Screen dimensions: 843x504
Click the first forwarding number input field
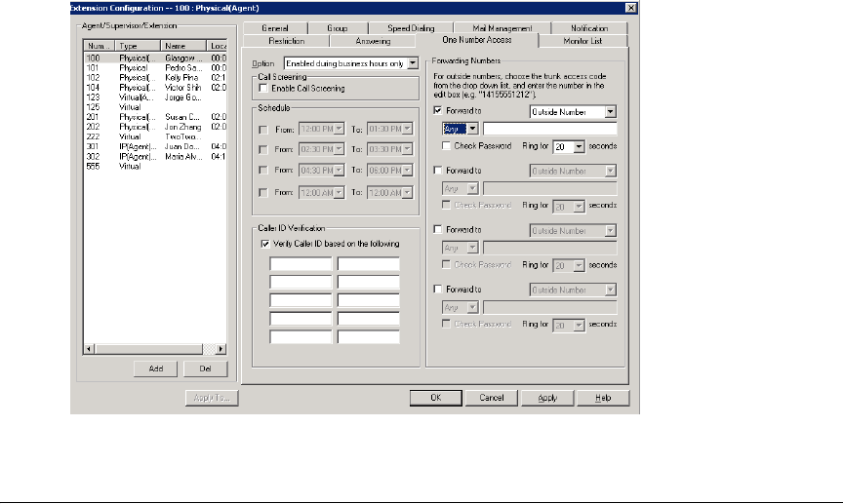[550, 128]
